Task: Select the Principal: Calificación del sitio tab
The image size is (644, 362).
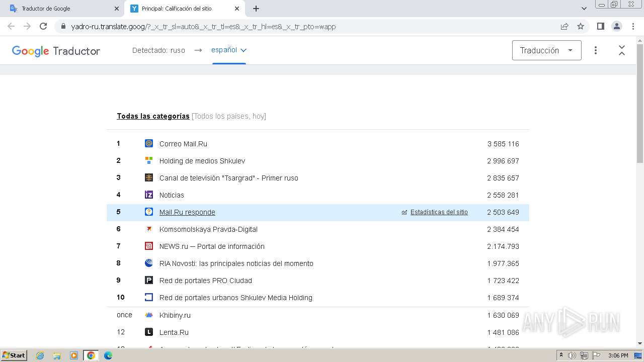Action: 184,9
